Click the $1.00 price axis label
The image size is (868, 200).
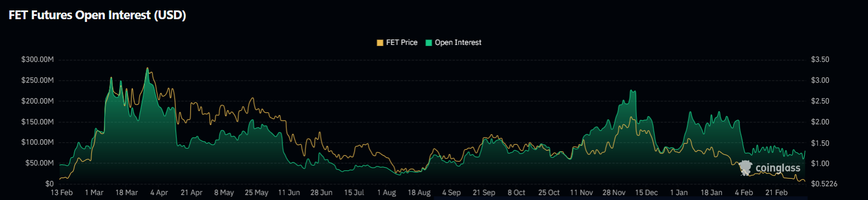(820, 163)
